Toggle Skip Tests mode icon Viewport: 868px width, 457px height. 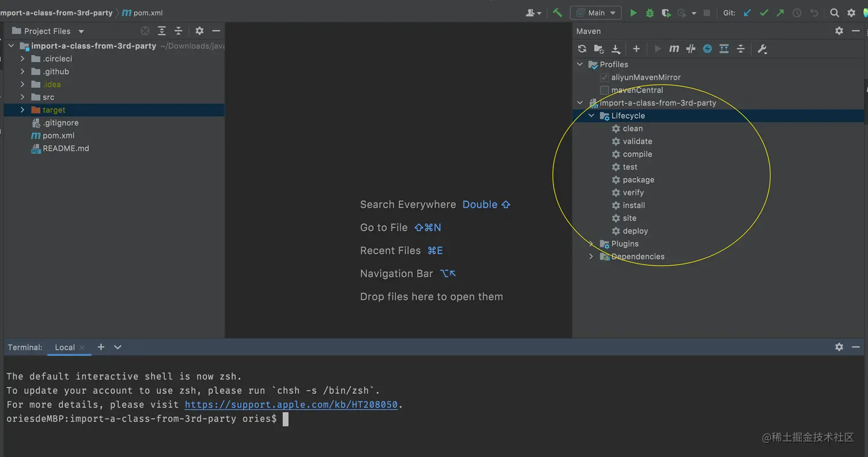[691, 49]
